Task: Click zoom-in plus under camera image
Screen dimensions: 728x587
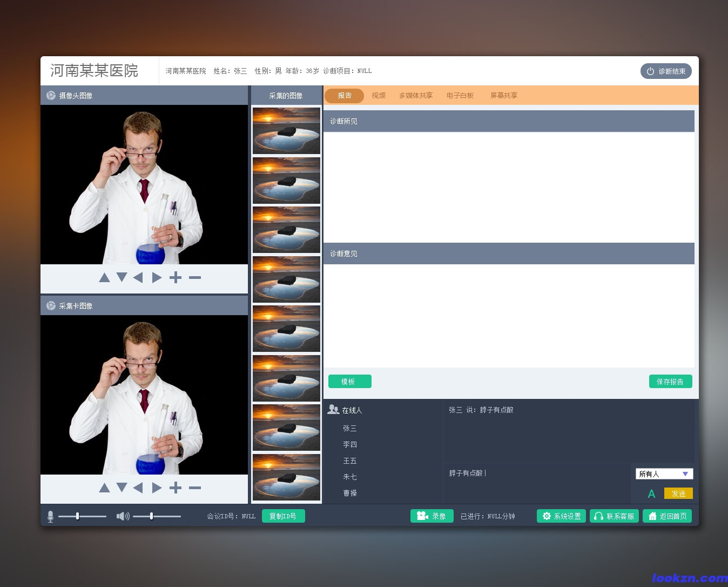Action: [x=175, y=278]
